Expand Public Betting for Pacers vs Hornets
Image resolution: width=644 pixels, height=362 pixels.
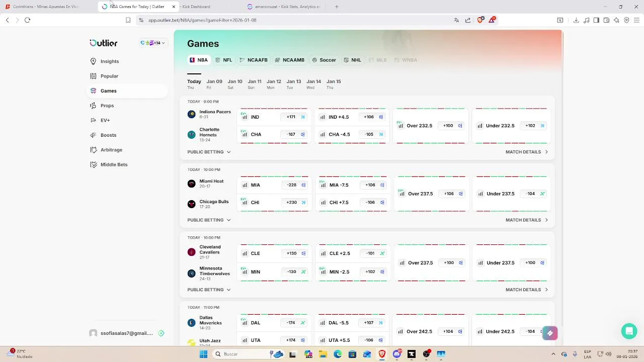(209, 152)
